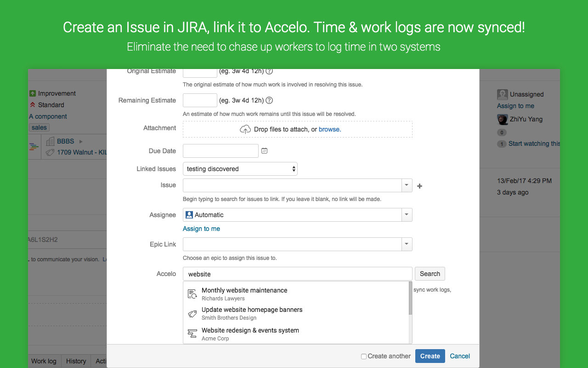This screenshot has width=588, height=368.
Task: Select Update website homepage banners tag icon
Action: pyautogui.click(x=193, y=314)
